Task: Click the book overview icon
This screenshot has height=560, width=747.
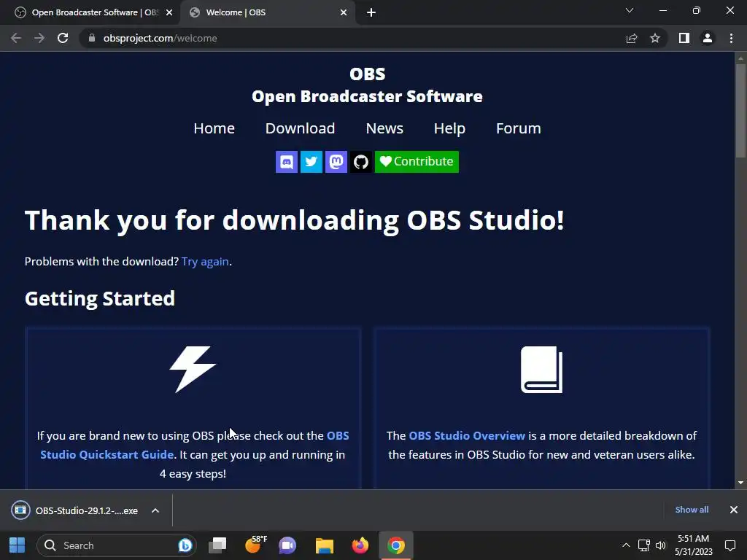Action: (542, 370)
